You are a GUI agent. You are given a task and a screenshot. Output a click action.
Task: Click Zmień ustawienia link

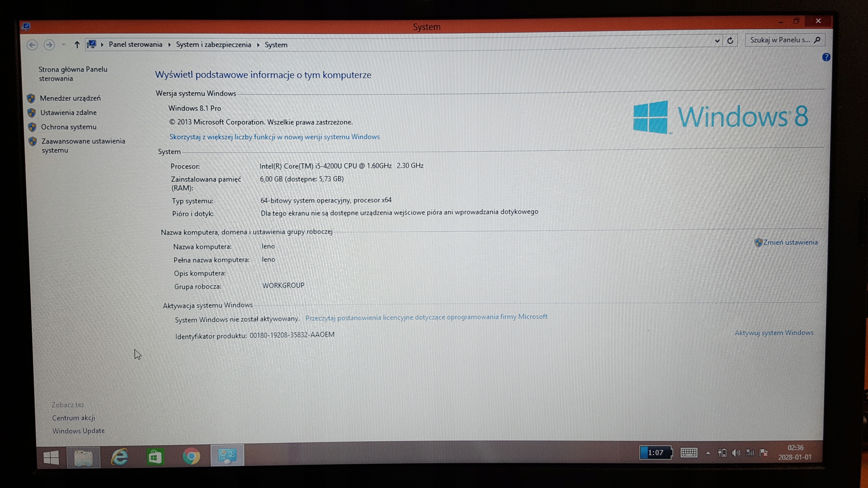click(x=790, y=242)
